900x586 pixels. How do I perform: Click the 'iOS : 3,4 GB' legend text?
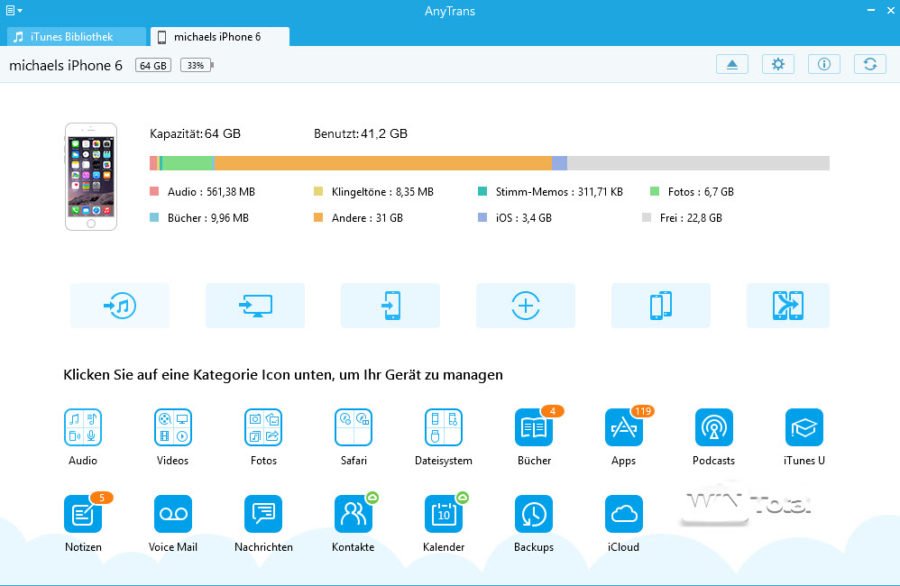tap(523, 218)
